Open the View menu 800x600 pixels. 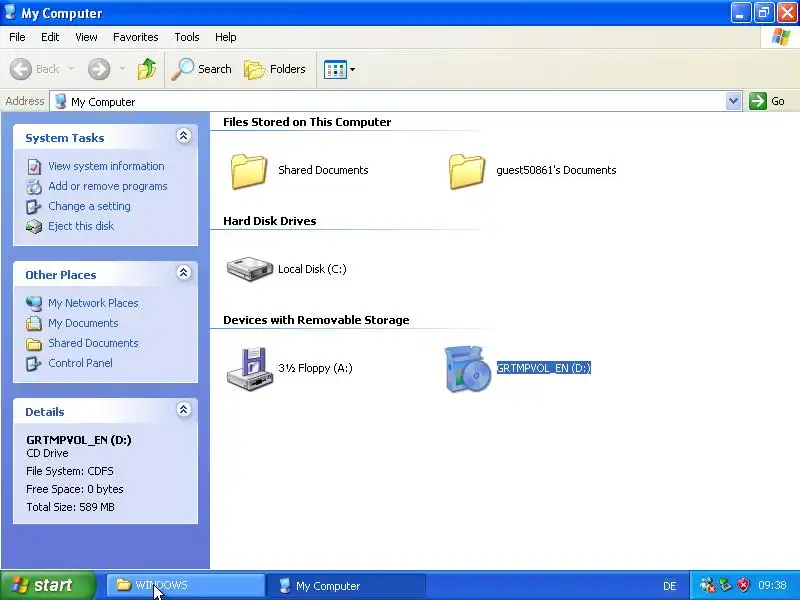(86, 37)
